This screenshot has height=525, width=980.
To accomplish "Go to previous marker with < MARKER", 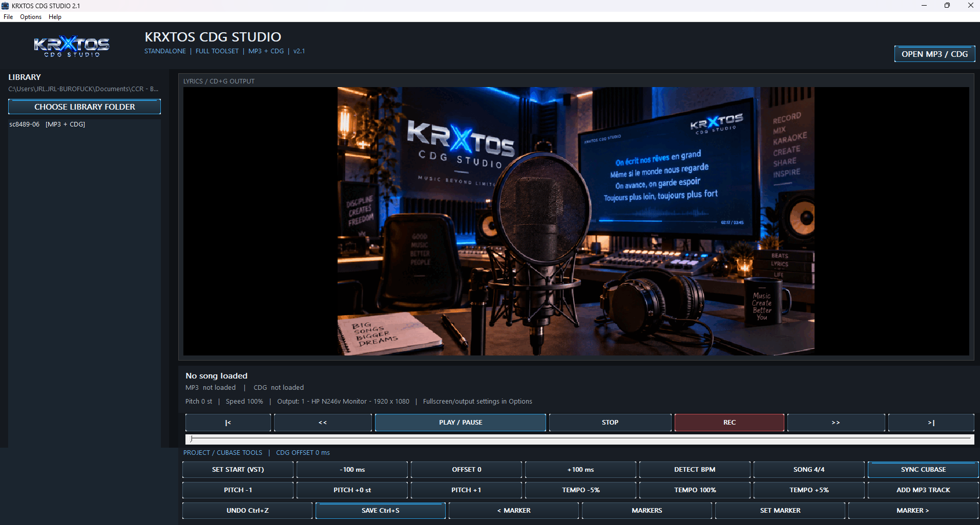I will pyautogui.click(x=514, y=511).
